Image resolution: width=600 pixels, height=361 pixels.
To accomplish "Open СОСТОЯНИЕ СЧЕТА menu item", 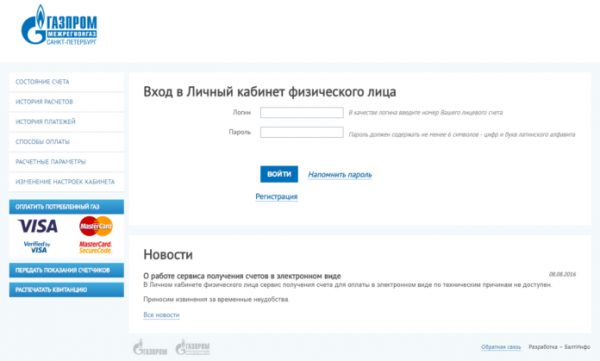I will tap(67, 82).
